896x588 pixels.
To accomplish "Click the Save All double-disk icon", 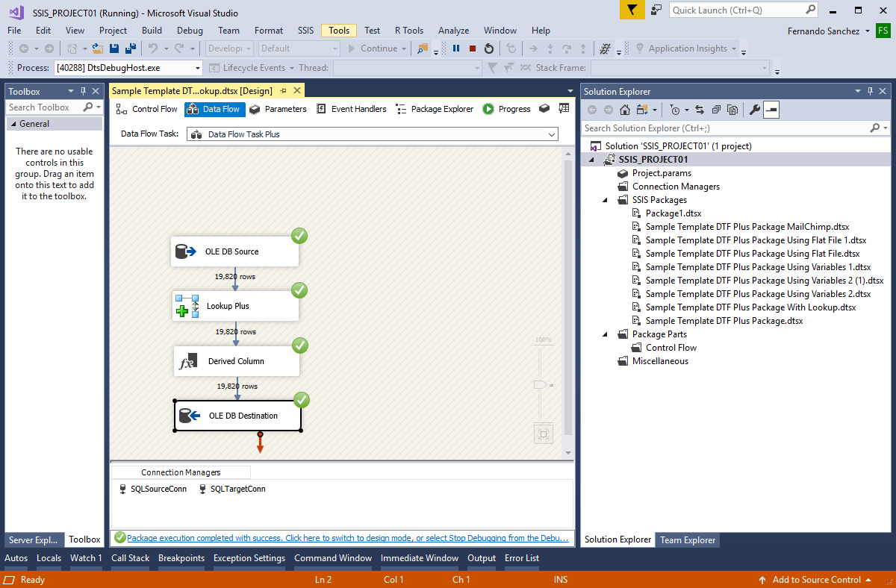I will tap(131, 49).
